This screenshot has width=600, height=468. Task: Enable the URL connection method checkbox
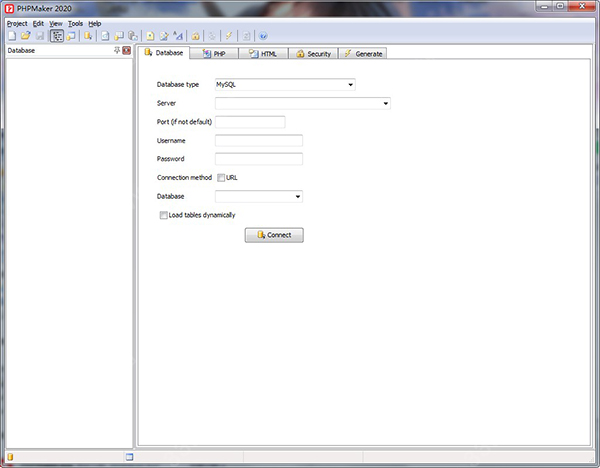pyautogui.click(x=221, y=178)
